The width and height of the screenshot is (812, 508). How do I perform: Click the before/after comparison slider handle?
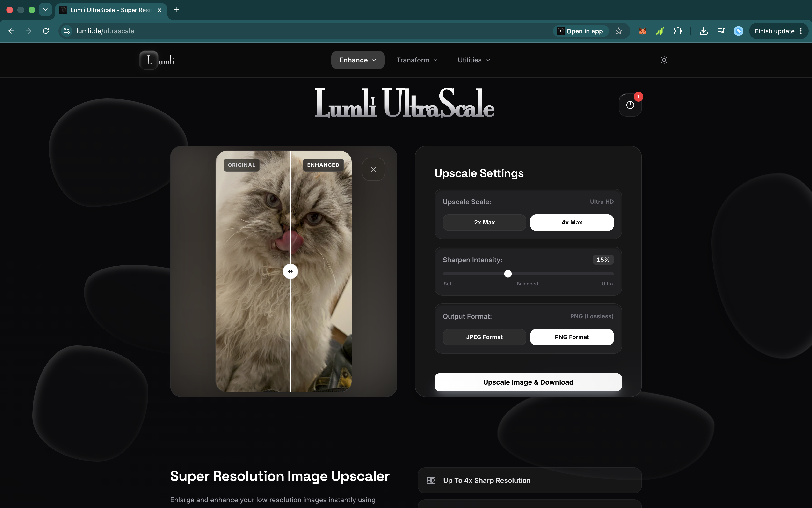[x=290, y=271]
